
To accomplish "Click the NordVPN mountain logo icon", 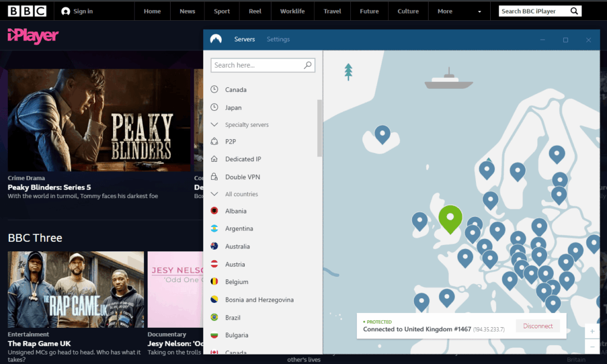I will [x=216, y=40].
